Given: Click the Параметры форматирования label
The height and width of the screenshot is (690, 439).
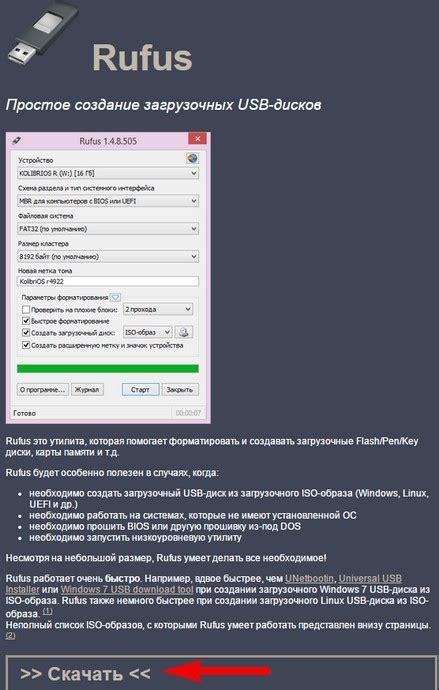Looking at the screenshot, I should (x=65, y=297).
